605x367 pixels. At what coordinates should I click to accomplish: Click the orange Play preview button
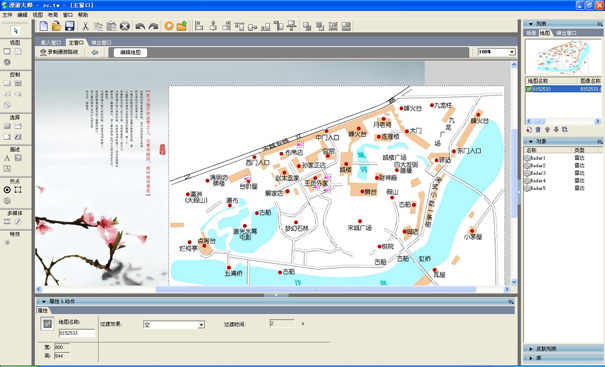pos(169,26)
